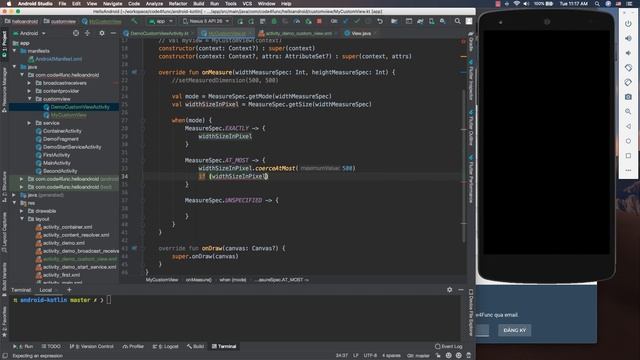Open the Run tool window
Viewport: 640px width, 360px height.
coord(23,346)
